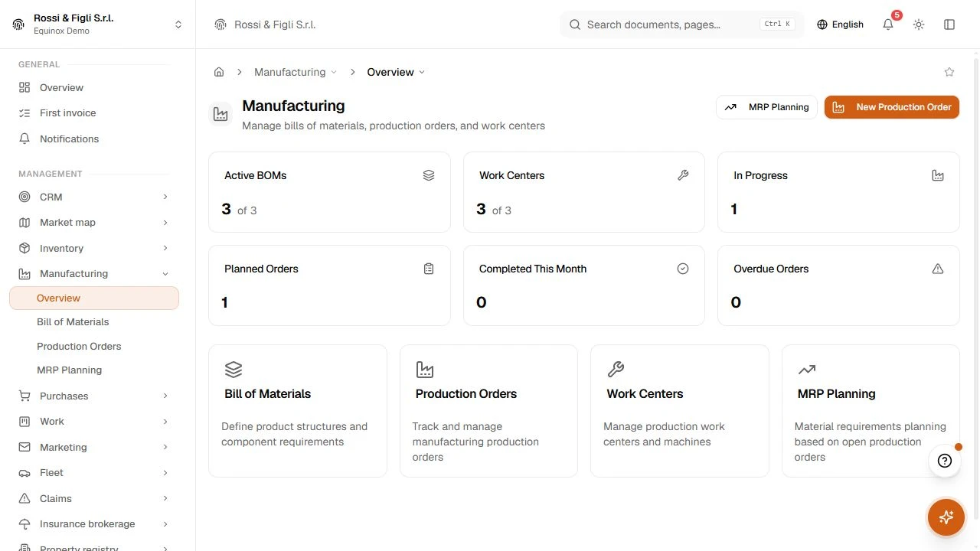Click the Planned Orders clipboard icon

point(429,269)
